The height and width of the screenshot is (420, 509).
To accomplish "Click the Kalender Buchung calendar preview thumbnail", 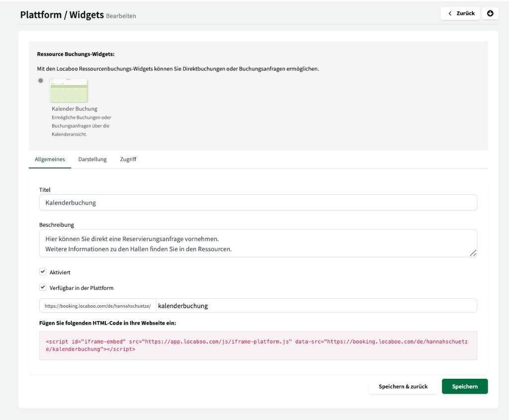I will [69, 91].
